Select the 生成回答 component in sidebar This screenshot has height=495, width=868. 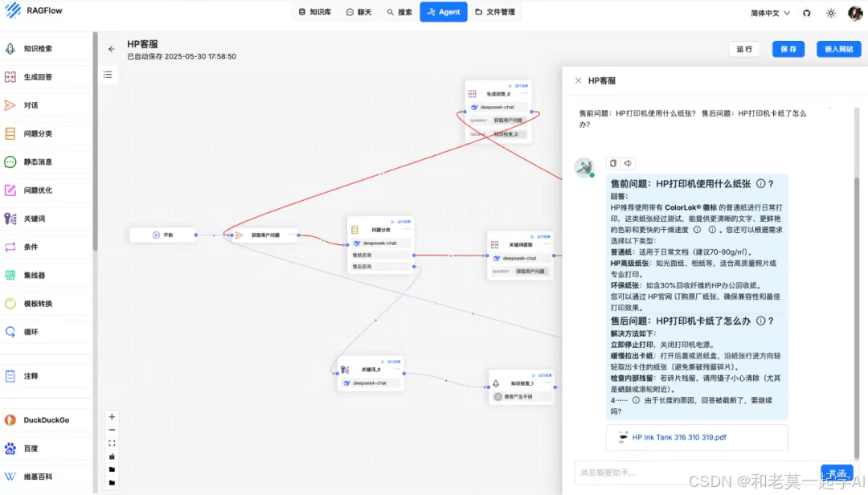pyautogui.click(x=45, y=77)
